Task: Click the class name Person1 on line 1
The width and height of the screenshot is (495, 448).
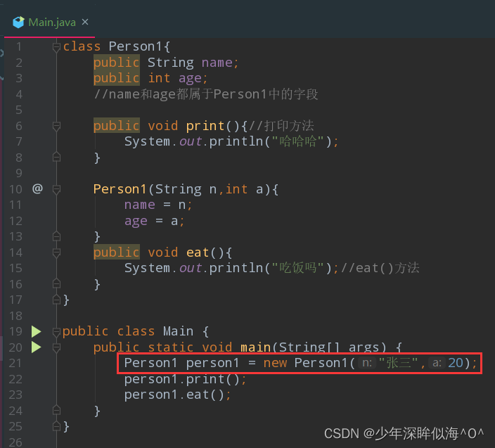Action: [136, 46]
